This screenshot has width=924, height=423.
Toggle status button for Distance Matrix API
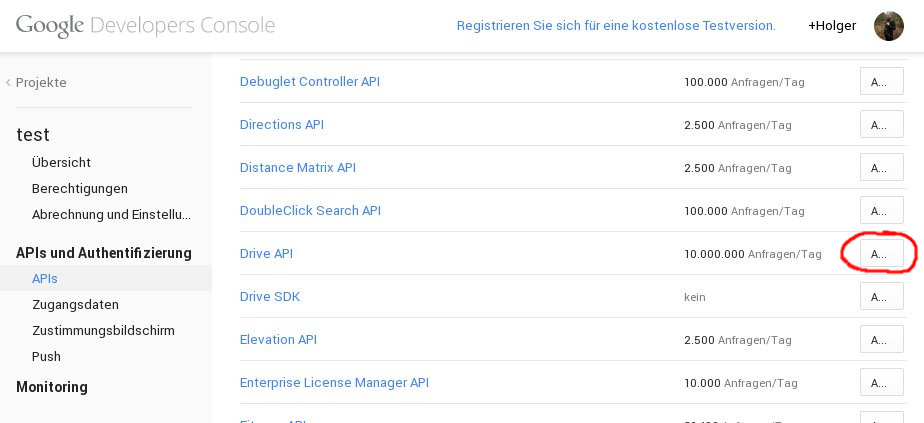(882, 167)
